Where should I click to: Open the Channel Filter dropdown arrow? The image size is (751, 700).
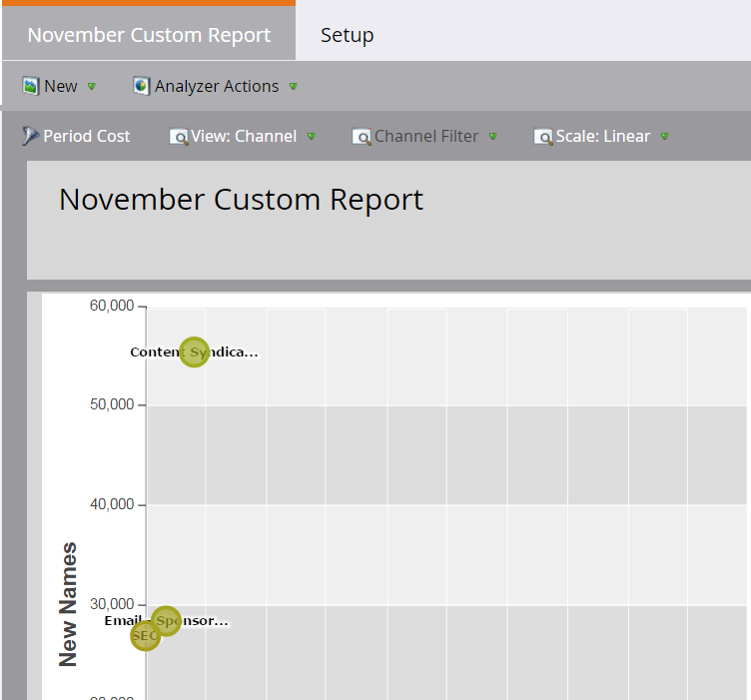coord(492,137)
